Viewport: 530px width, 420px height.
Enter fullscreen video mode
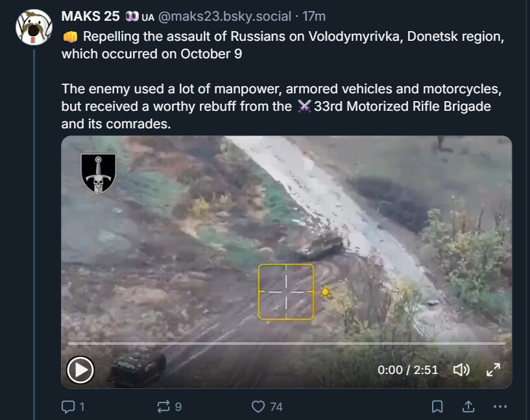pos(493,370)
